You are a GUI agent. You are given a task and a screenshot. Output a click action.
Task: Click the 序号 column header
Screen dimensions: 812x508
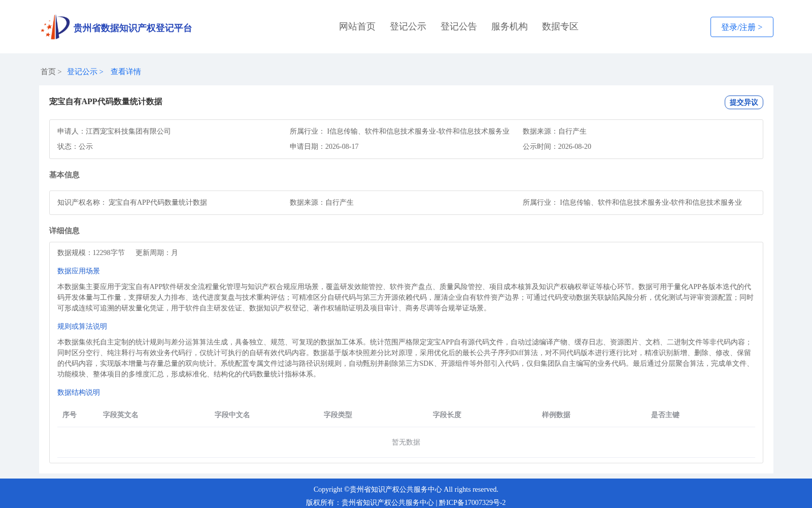click(70, 415)
